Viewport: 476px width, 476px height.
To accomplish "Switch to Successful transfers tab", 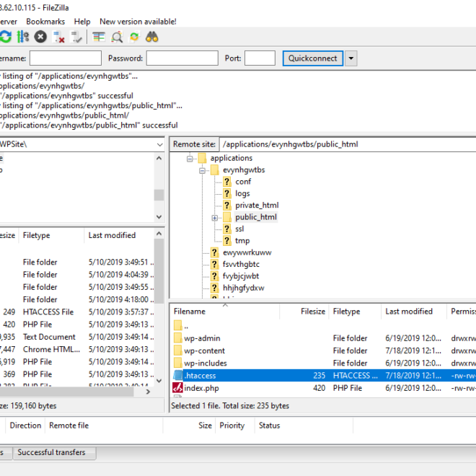I will (x=54, y=452).
